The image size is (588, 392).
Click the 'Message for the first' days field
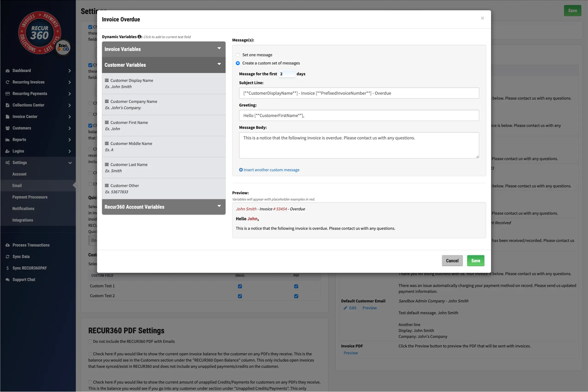point(286,74)
